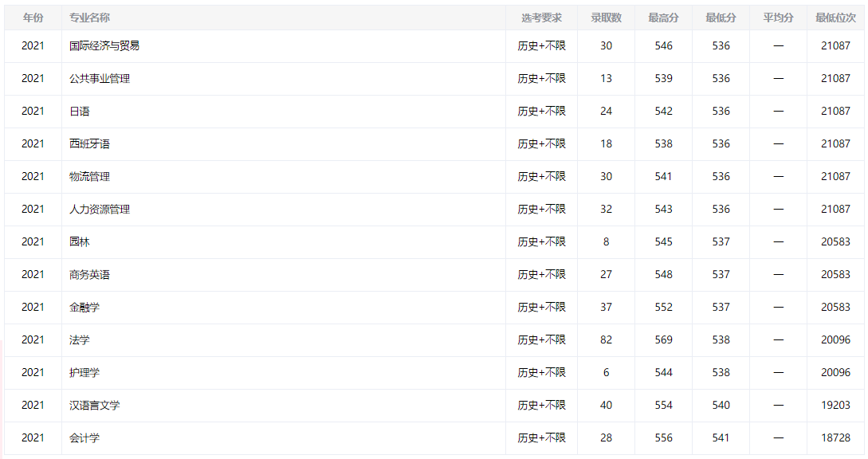This screenshot has height=459, width=868.
Task: Click the 年份 column header
Action: 33,18
